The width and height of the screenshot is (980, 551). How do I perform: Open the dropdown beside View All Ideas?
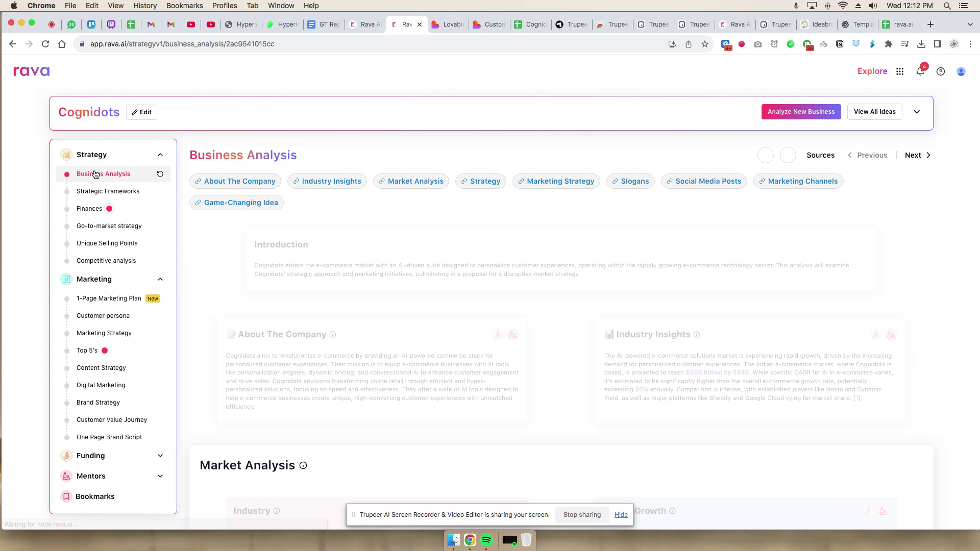pyautogui.click(x=917, y=111)
